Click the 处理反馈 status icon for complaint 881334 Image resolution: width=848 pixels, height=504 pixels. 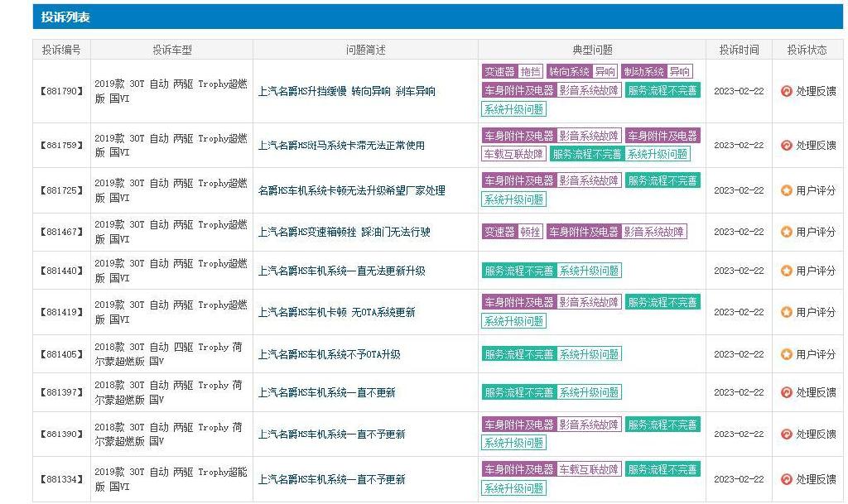pyautogui.click(x=787, y=479)
